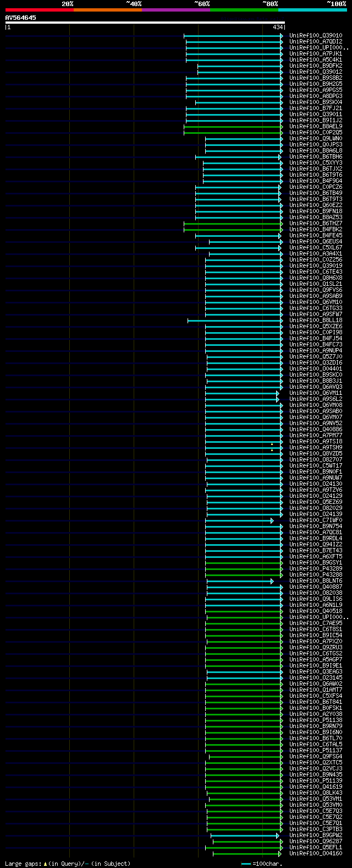The image size is (352, 868).
Task: Click the UniRef100_P51138 label
Action: 316,720
